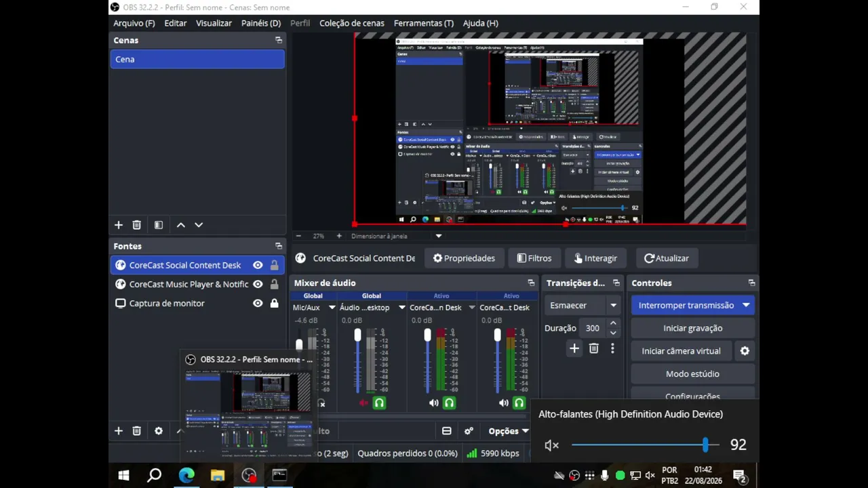Open Microsoft Edge from the taskbar
868x488 pixels.
point(186,476)
